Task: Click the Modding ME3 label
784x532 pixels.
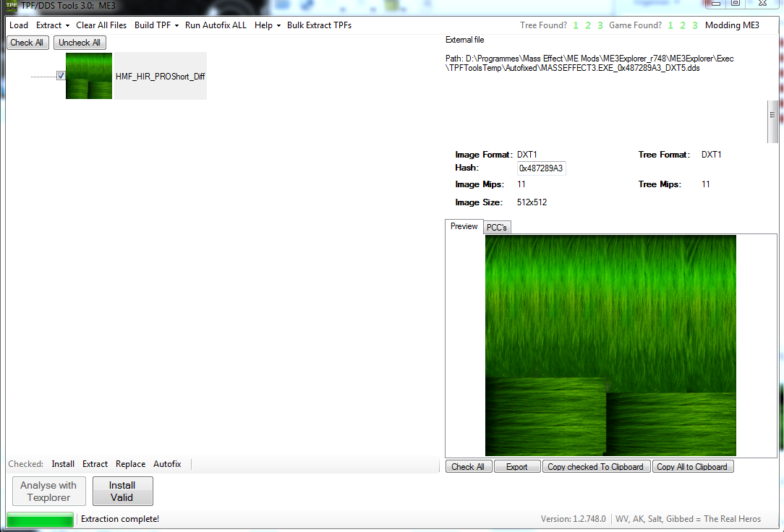Action: point(732,25)
